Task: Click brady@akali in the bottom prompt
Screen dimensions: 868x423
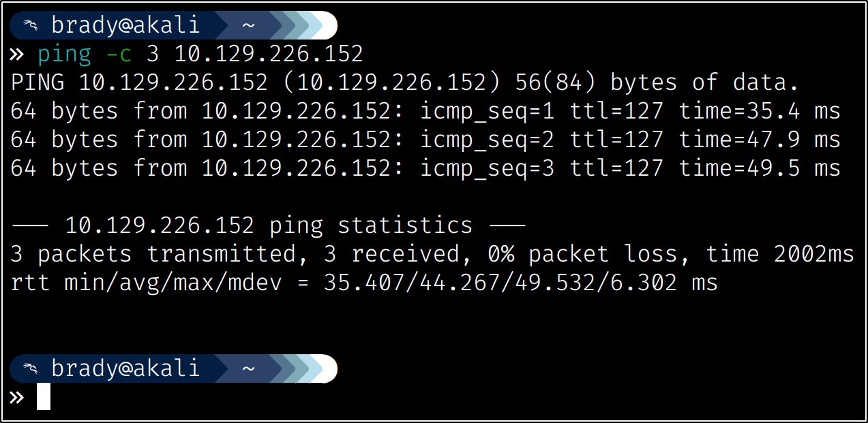Action: [x=125, y=369]
